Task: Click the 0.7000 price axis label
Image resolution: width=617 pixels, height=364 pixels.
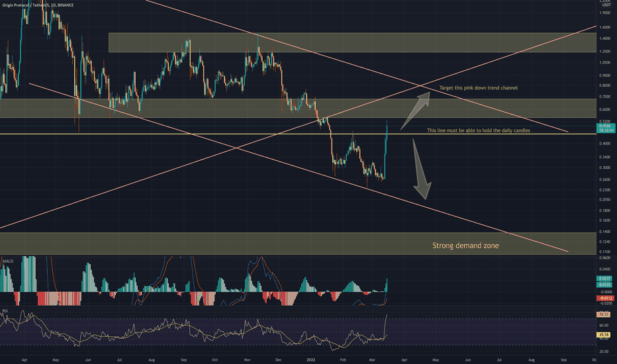Action: (605, 97)
